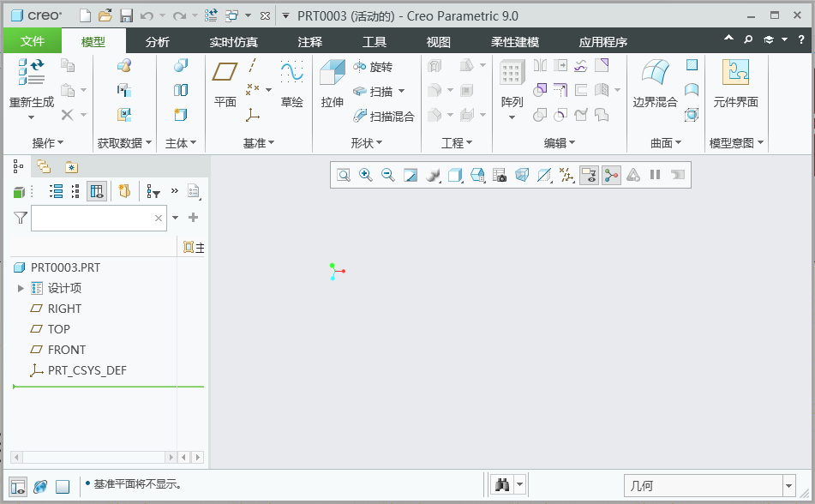
Task: Go to the 视图 ribbon tab
Action: tap(438, 42)
